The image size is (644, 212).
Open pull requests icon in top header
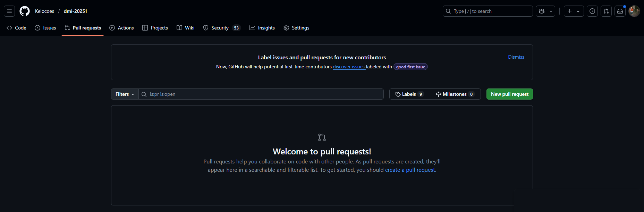tap(606, 11)
